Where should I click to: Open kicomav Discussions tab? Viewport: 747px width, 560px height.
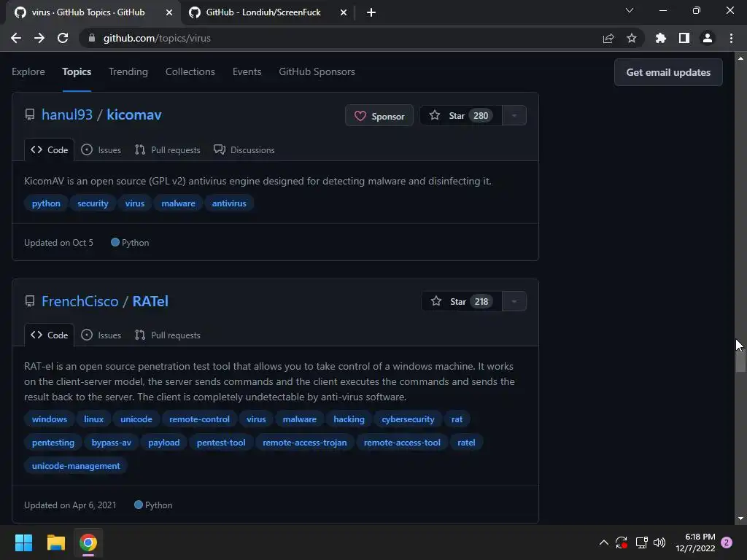tap(244, 150)
